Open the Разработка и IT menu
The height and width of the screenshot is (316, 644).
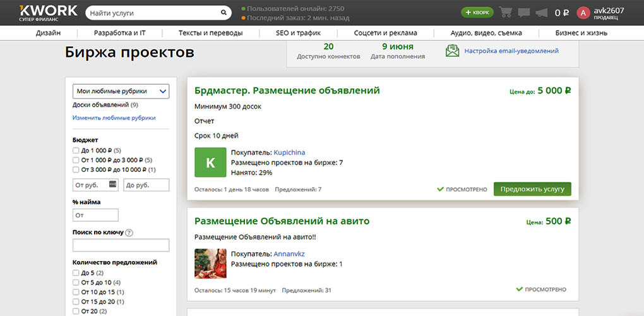[x=119, y=33]
